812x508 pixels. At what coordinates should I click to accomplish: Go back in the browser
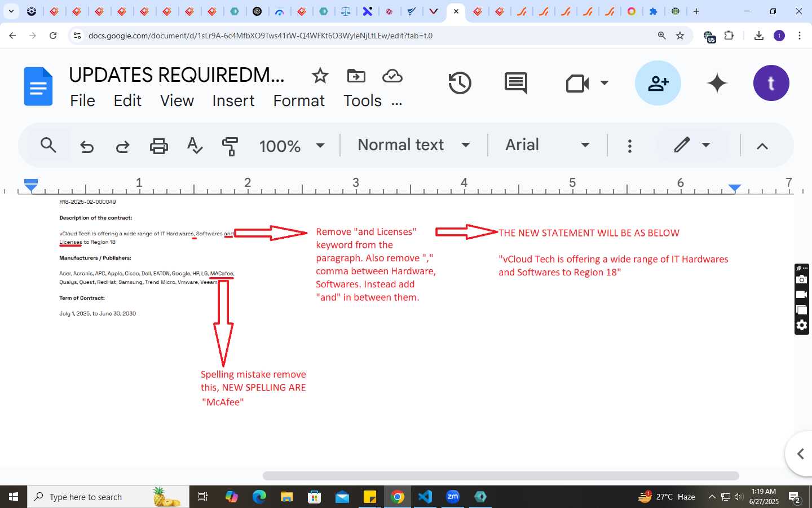pyautogui.click(x=12, y=36)
